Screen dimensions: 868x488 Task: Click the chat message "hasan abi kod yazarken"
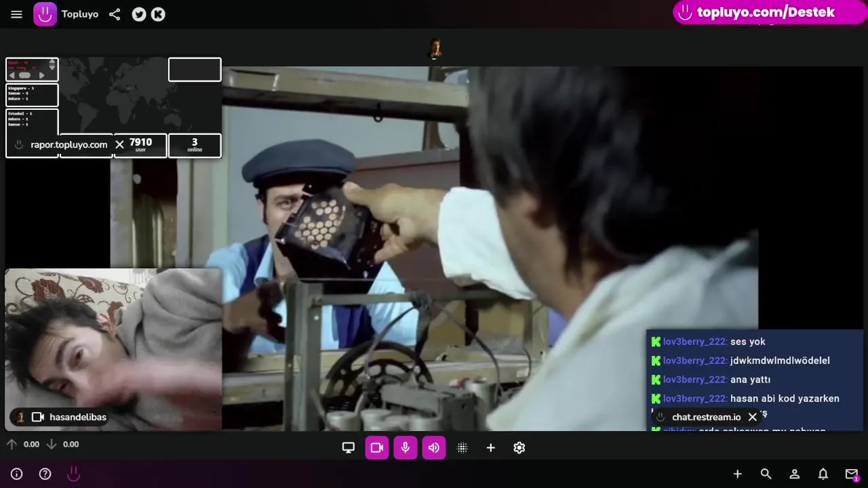point(785,399)
